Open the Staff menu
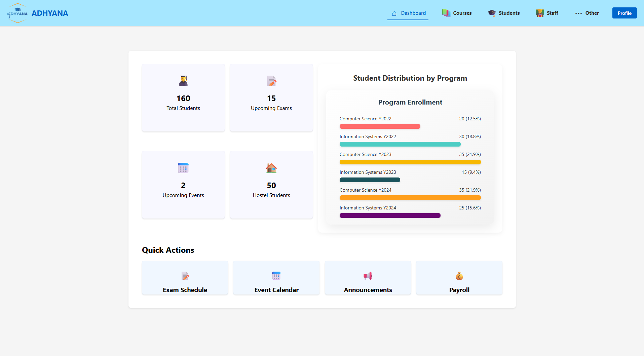Image resolution: width=644 pixels, height=356 pixels. (547, 13)
